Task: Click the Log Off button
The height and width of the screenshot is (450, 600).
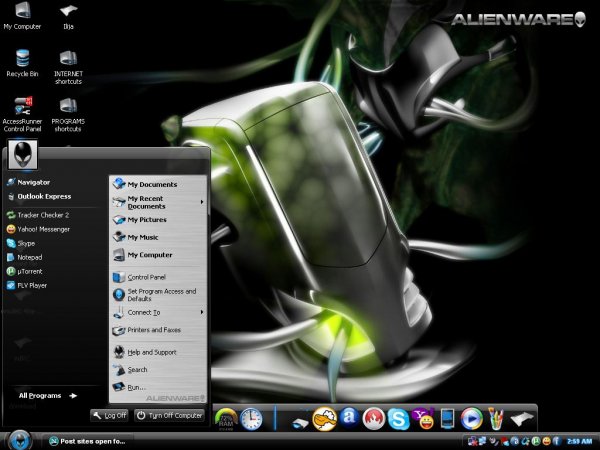Action: (110, 416)
